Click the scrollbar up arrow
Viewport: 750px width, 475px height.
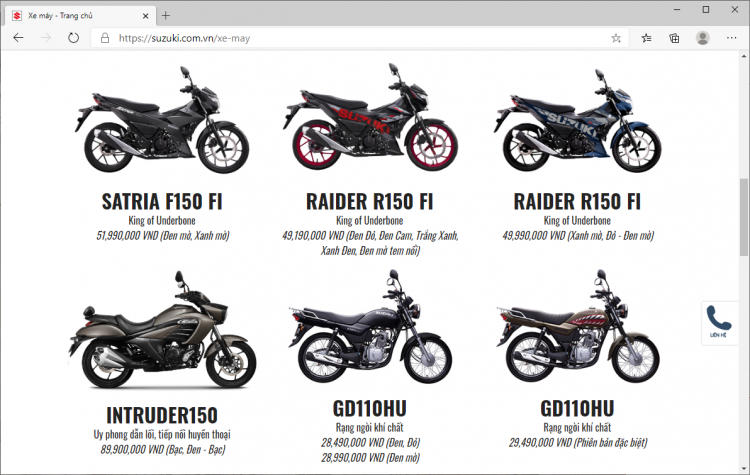tap(744, 55)
